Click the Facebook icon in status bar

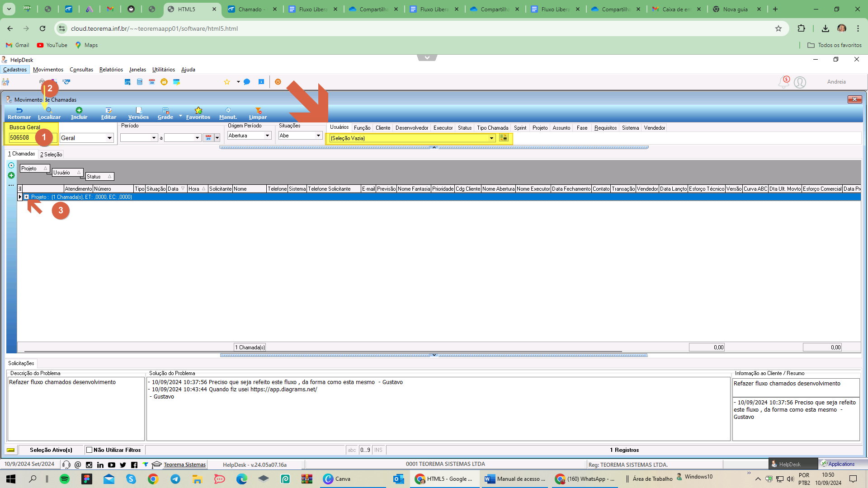(134, 465)
